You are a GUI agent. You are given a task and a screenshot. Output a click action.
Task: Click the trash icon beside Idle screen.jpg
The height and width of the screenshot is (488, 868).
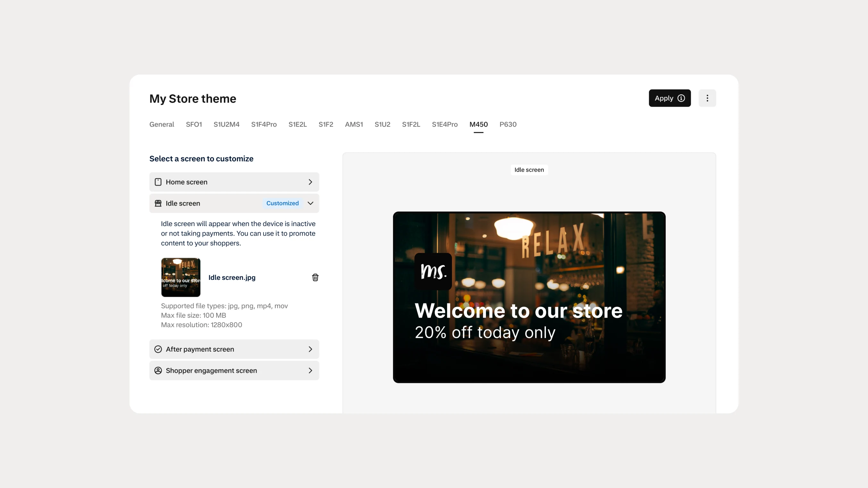(x=315, y=277)
